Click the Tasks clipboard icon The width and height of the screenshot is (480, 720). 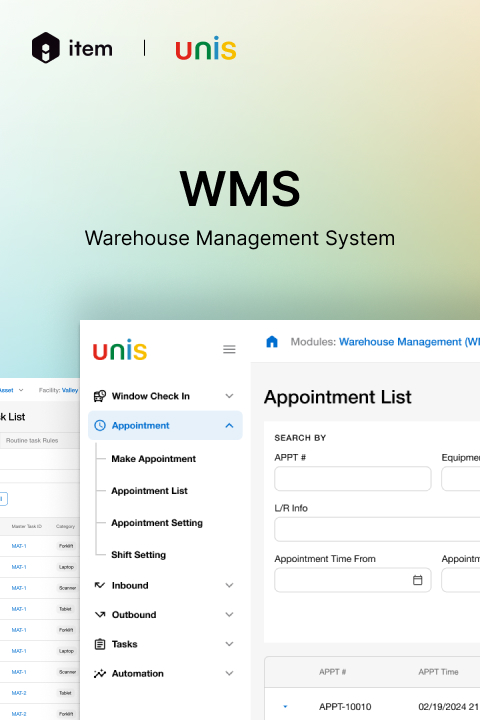100,644
